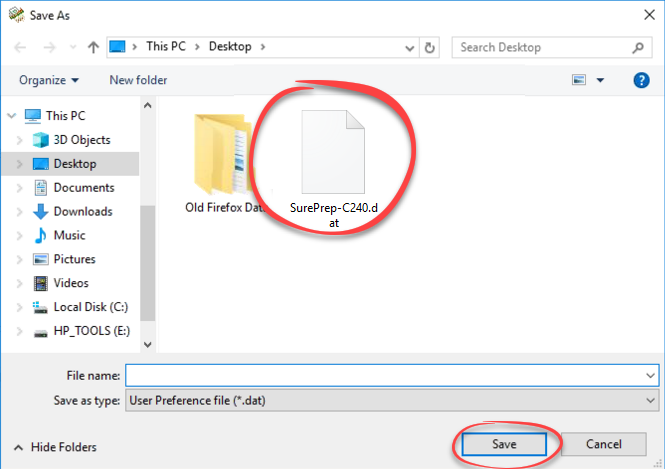Change view with the view icon
The width and height of the screenshot is (665, 469).
pos(579,80)
